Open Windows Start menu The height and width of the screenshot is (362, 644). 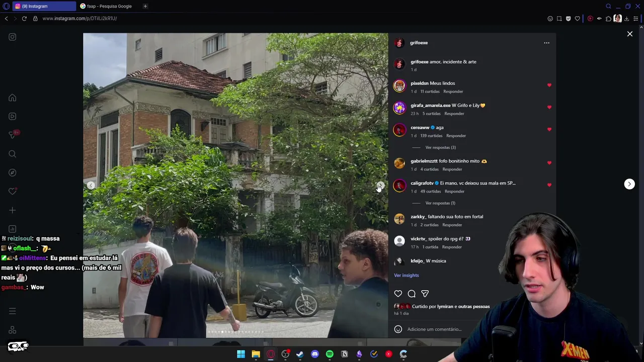[x=241, y=354]
